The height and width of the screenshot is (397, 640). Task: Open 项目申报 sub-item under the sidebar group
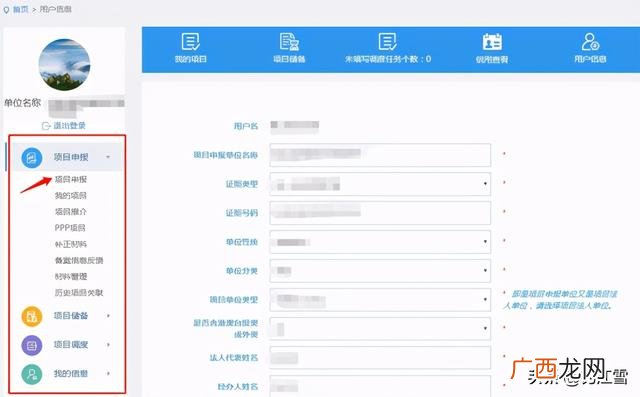(x=71, y=180)
